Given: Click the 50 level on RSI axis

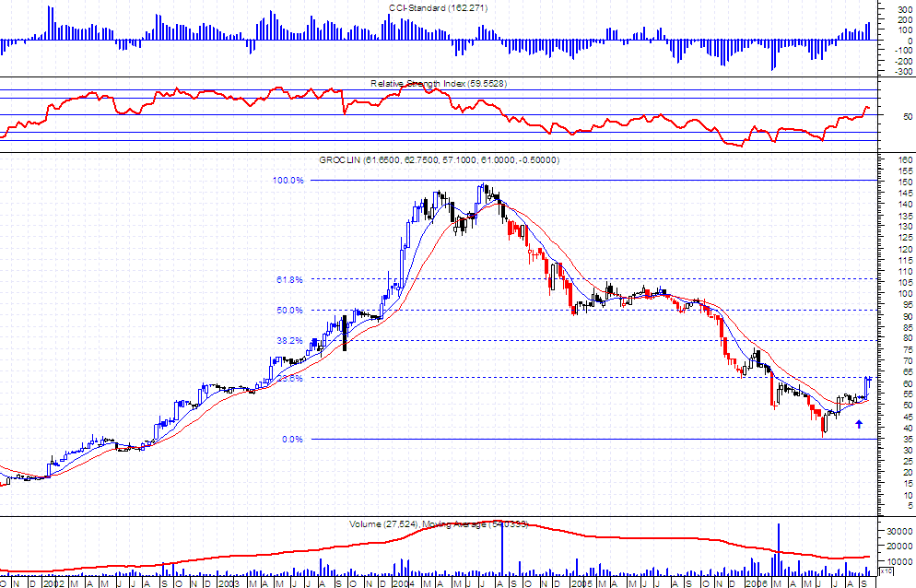Looking at the screenshot, I should [907, 117].
